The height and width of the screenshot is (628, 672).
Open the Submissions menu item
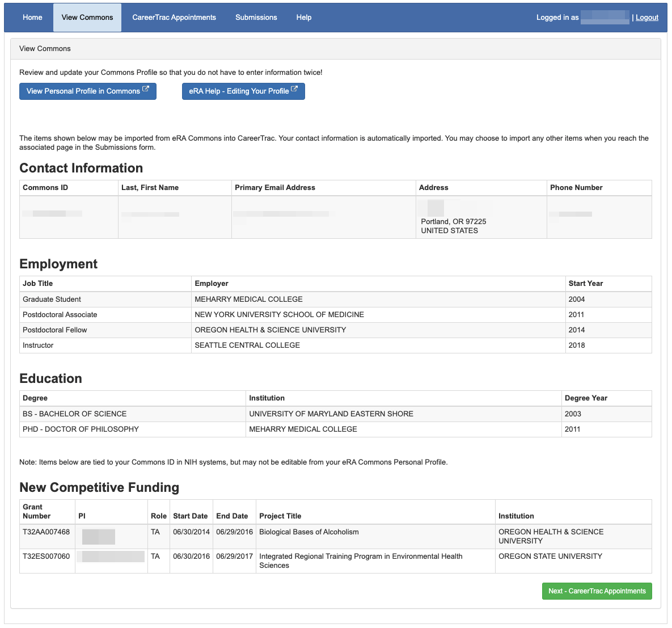pos(256,18)
